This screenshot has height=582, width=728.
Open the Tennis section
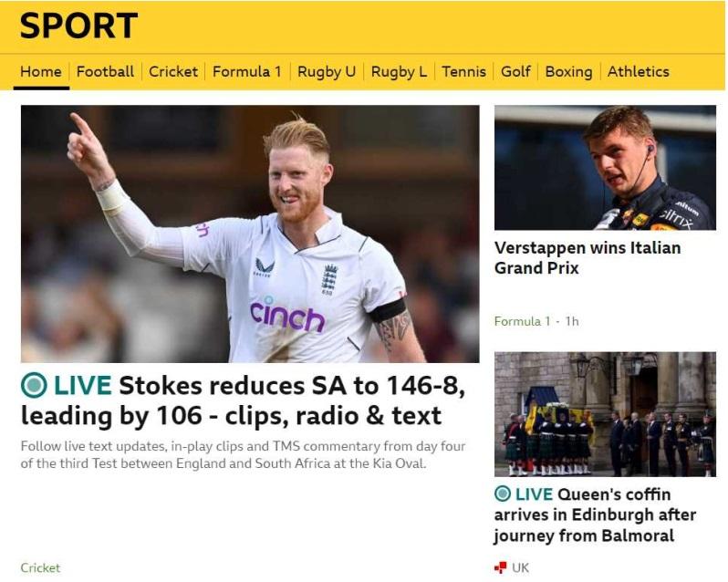463,71
